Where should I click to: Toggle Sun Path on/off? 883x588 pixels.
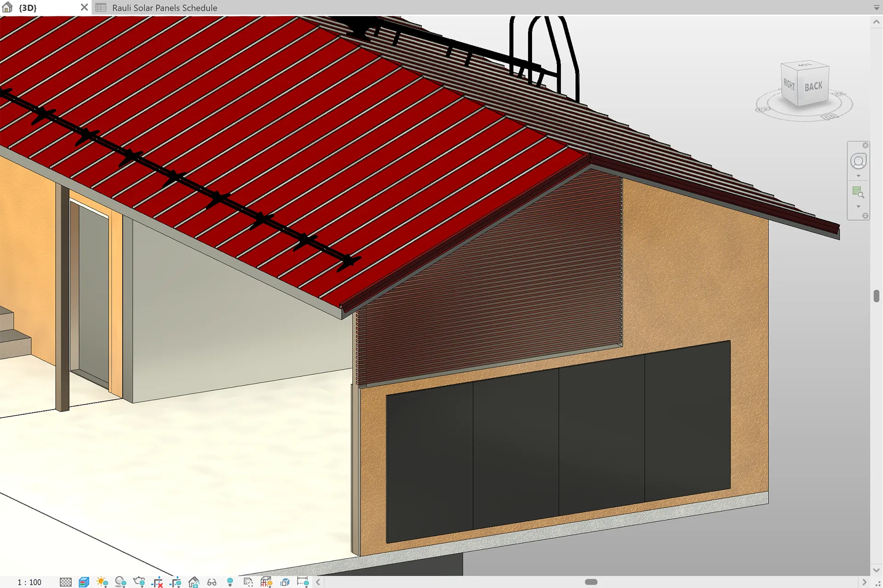(102, 582)
